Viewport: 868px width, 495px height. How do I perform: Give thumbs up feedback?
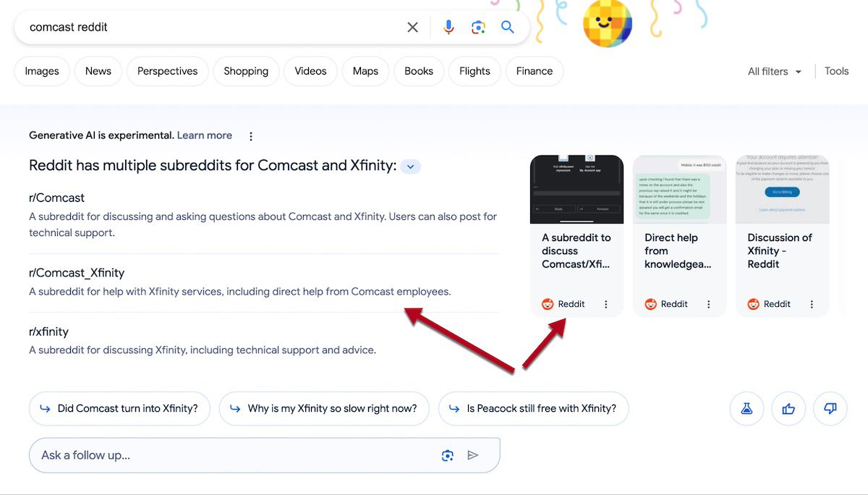(788, 409)
